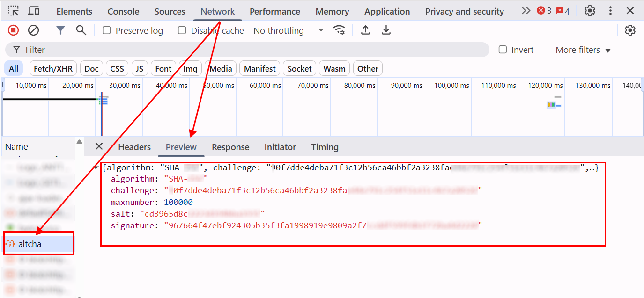The width and height of the screenshot is (644, 298).
Task: Open the Response tab
Action: coord(230,147)
